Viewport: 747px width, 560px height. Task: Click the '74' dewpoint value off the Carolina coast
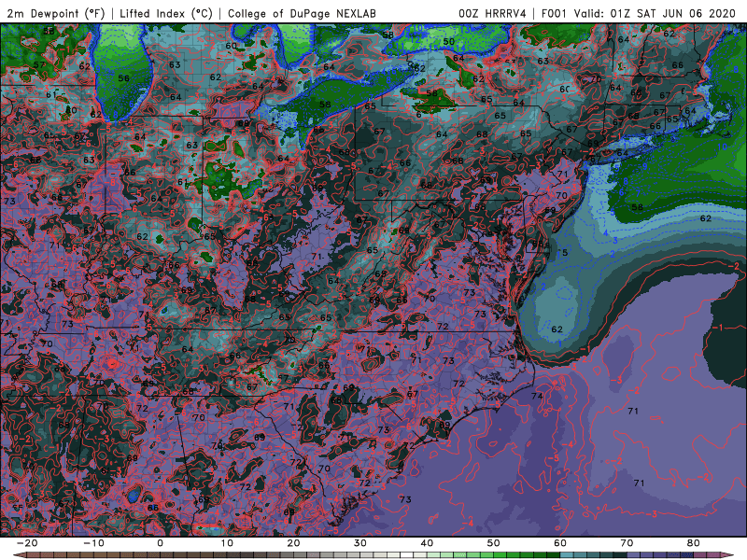(x=537, y=396)
